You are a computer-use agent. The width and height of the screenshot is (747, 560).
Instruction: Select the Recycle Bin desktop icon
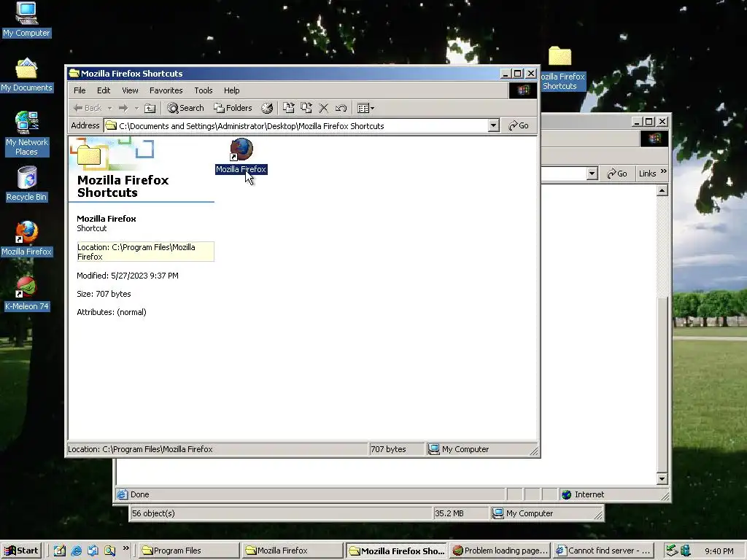[26, 184]
